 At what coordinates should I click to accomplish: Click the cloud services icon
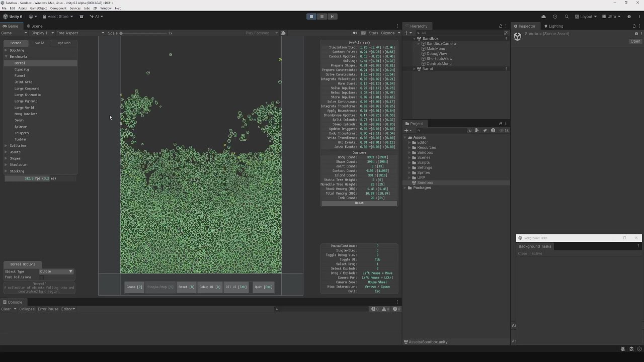543,17
